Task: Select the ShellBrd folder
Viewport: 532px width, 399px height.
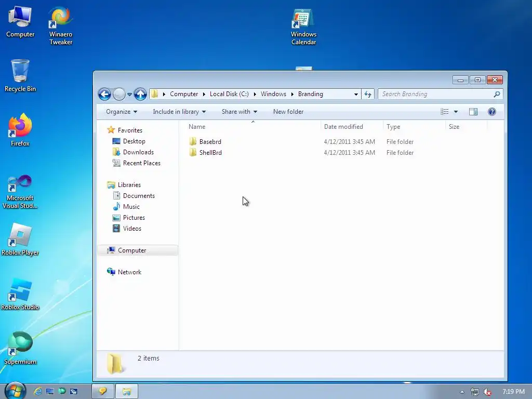Action: pos(205,152)
